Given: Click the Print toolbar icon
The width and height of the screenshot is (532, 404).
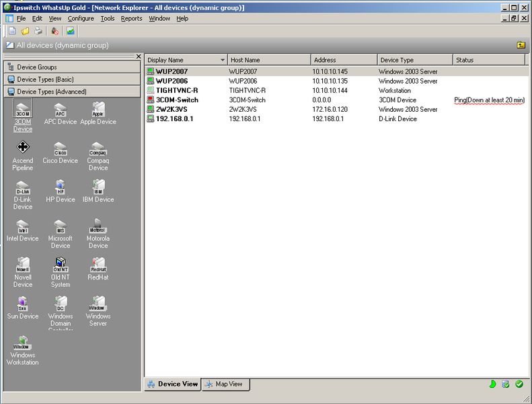Looking at the screenshot, I should (x=38, y=31).
